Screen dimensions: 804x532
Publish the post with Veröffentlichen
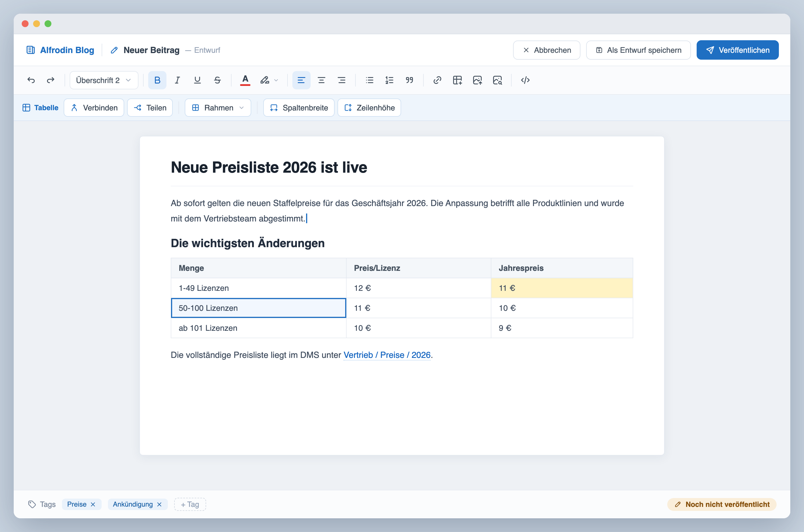tap(737, 50)
